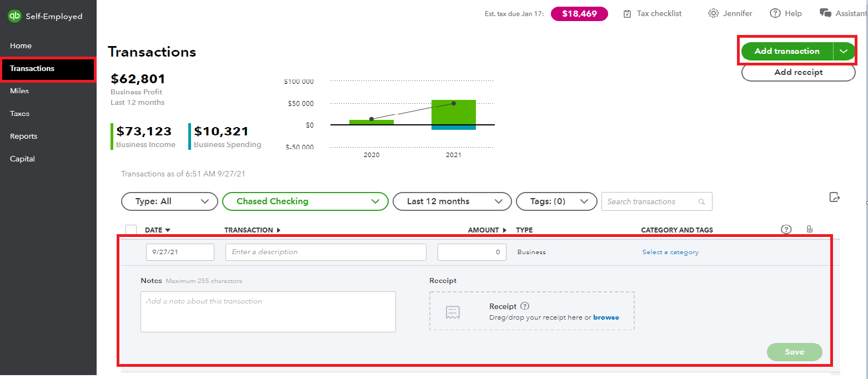Click the Help question mark icon
Screen dimensions: 868x379
(x=775, y=13)
